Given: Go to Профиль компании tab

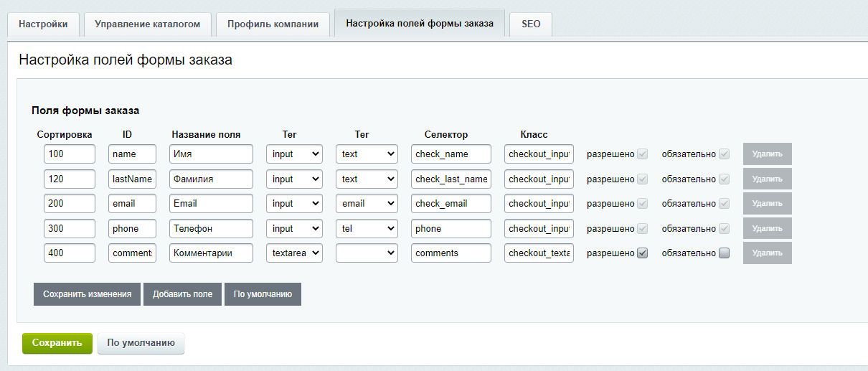Looking at the screenshot, I should pos(273,24).
